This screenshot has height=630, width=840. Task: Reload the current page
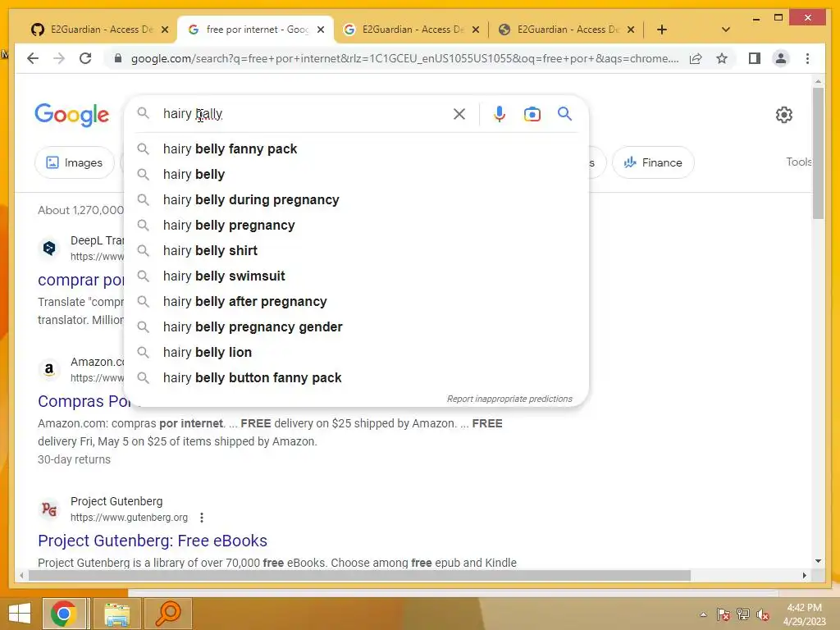pos(85,58)
